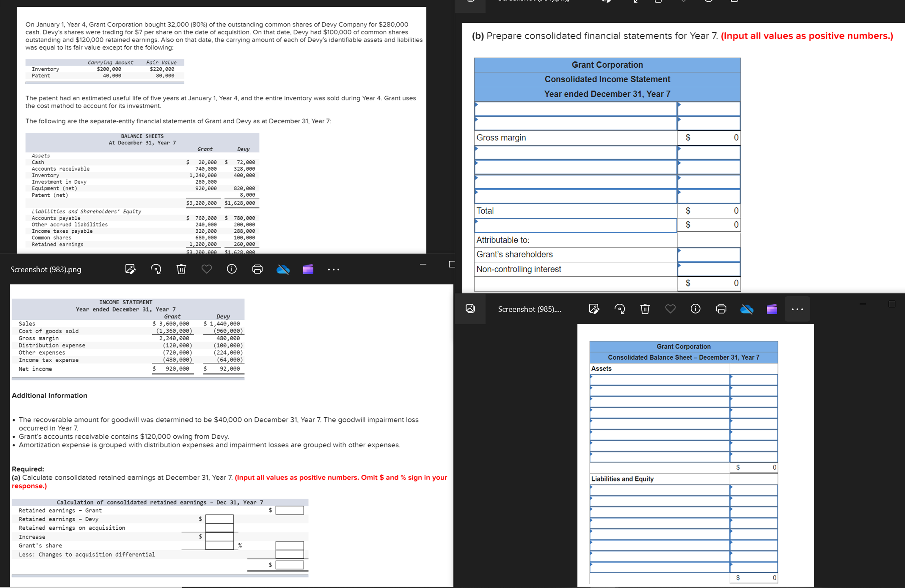Image resolution: width=905 pixels, height=588 pixels.
Task: Check OneDrive upload status for Screenshot (983)
Action: (x=283, y=269)
